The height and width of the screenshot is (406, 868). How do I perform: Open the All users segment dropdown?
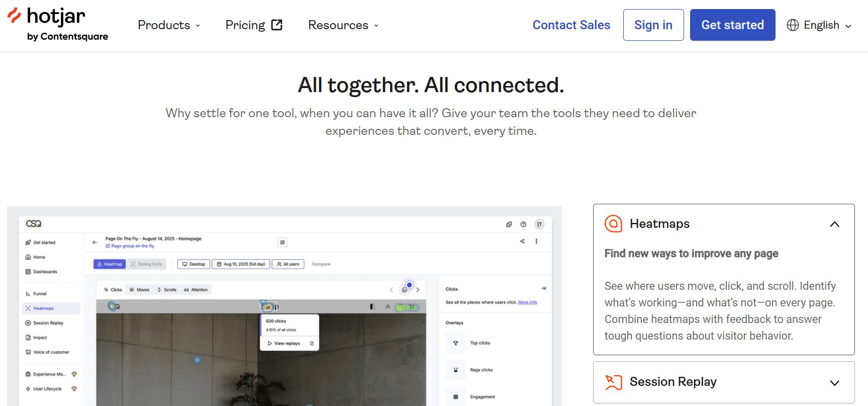click(288, 264)
